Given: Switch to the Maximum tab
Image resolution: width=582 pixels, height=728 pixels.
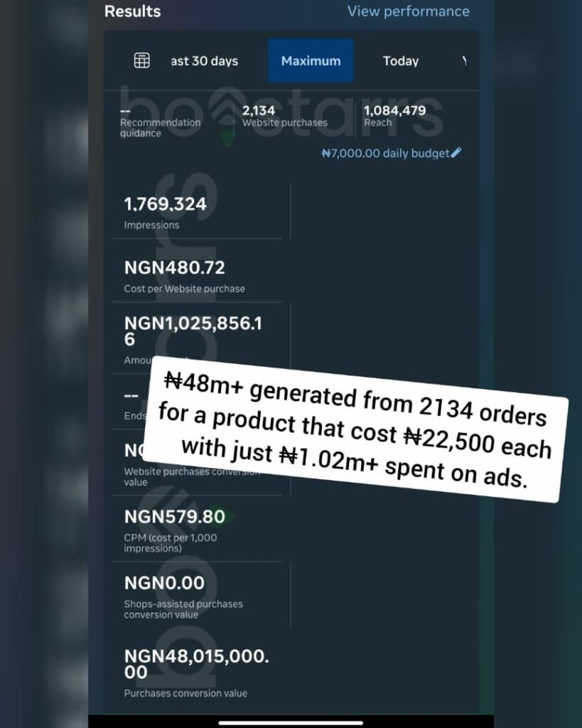Looking at the screenshot, I should point(311,61).
